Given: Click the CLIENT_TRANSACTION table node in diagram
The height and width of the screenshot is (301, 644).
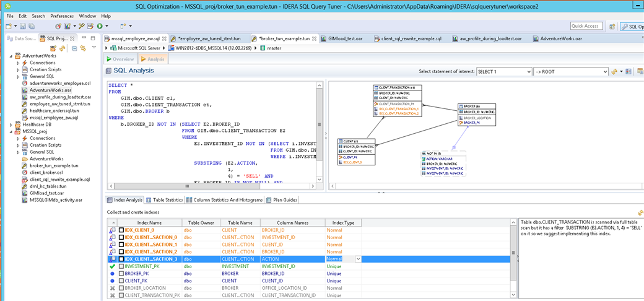Looking at the screenshot, I should 397,100.
